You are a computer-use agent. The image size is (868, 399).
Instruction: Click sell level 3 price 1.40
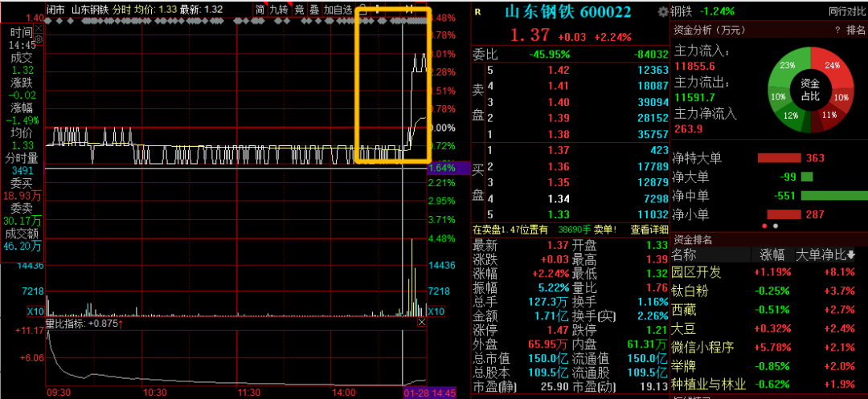[559, 102]
